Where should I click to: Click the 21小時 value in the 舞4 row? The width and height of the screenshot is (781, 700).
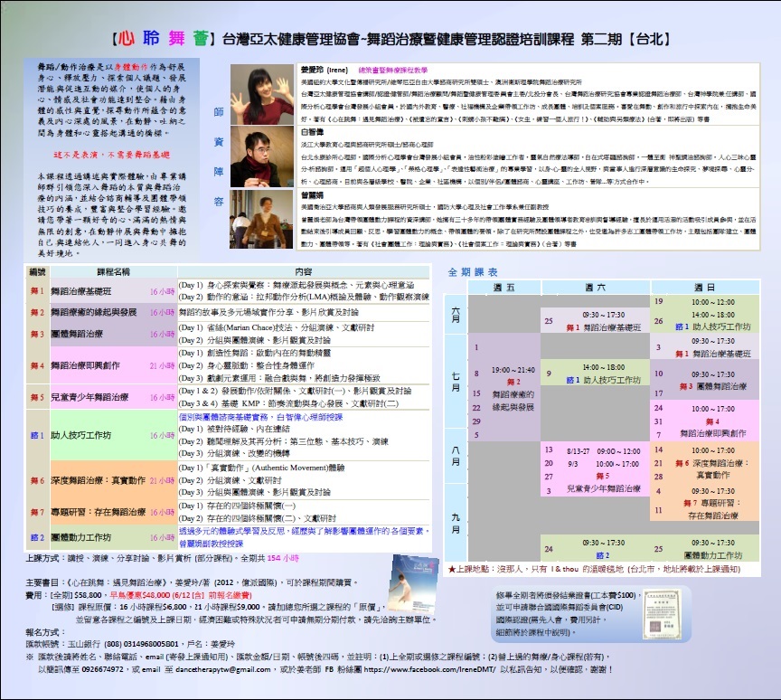(163, 365)
